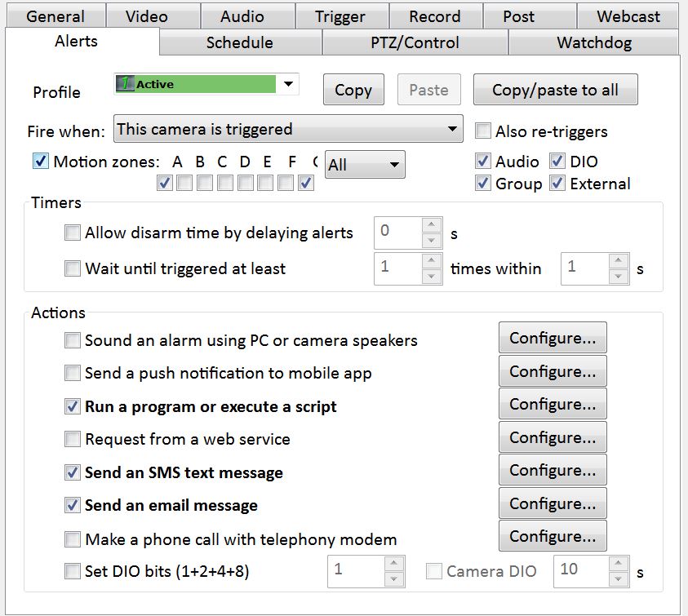Check motion zone B checkbox
The height and width of the screenshot is (616, 688).
(x=184, y=183)
